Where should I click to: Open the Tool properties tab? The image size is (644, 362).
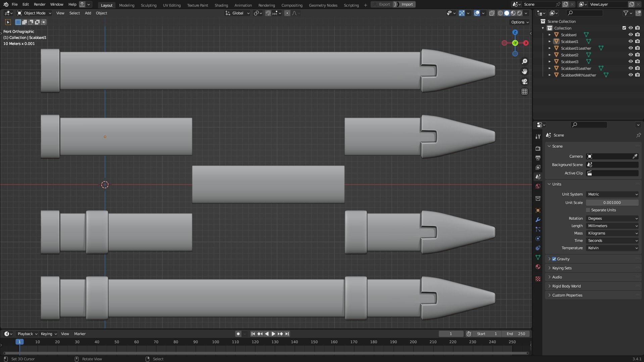(538, 137)
